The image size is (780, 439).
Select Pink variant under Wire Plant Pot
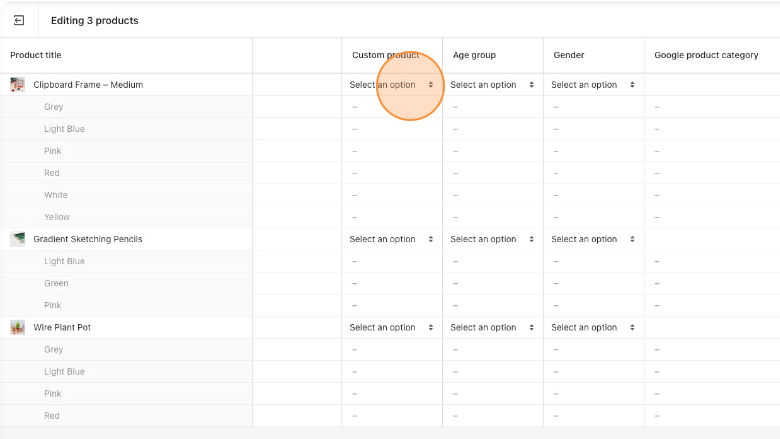(126, 394)
